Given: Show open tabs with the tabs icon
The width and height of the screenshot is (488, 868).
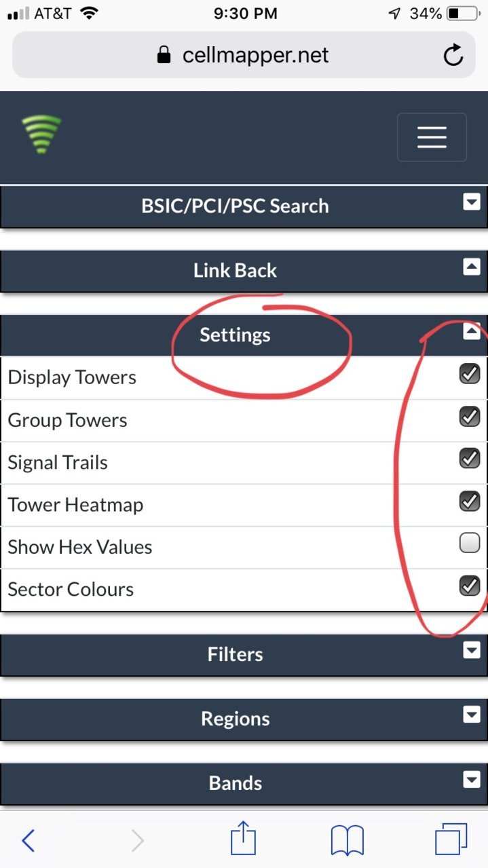Looking at the screenshot, I should coord(451,839).
